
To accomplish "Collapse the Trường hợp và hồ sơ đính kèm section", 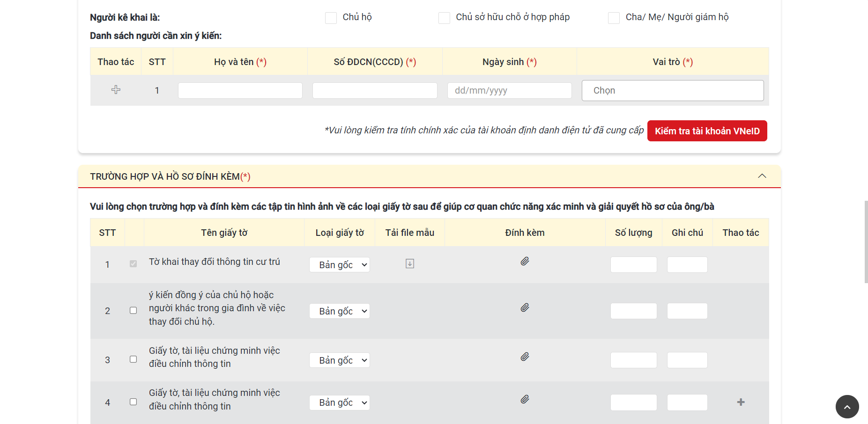I will [x=762, y=176].
